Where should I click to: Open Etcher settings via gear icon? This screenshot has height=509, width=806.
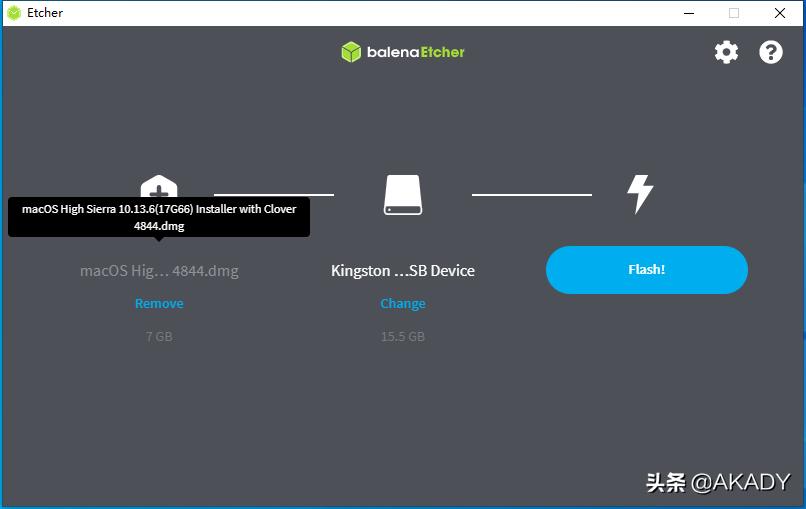tap(726, 52)
